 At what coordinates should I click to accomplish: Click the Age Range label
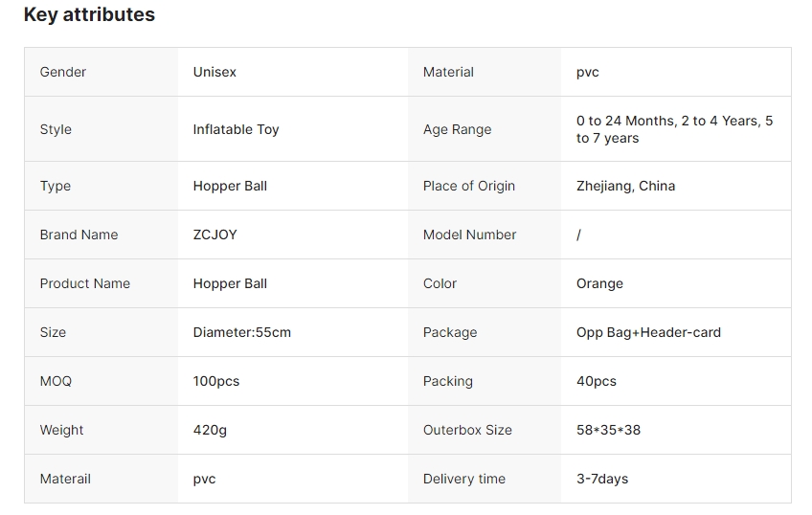tap(458, 129)
